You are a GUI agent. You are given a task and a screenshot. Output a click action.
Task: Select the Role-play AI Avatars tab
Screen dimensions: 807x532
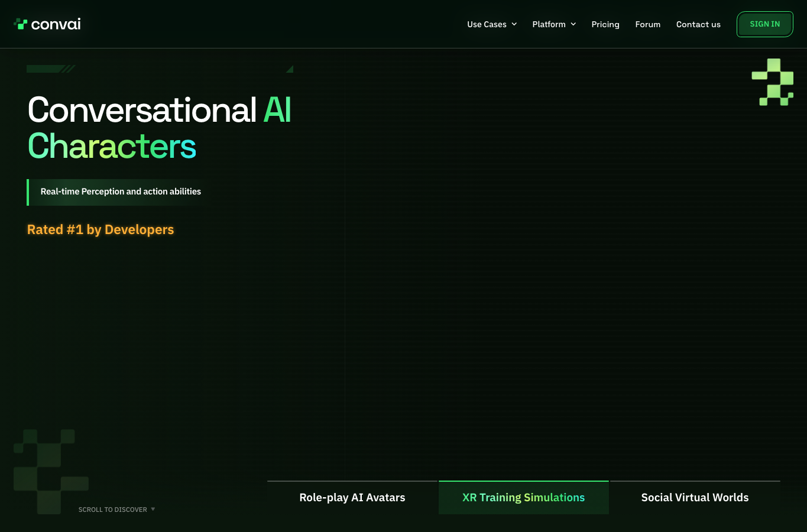click(x=352, y=498)
